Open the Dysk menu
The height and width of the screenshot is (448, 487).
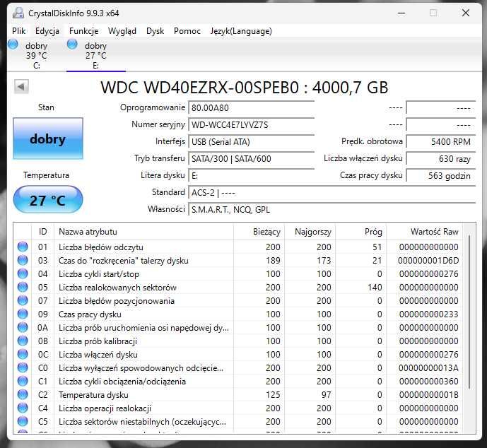tap(155, 31)
